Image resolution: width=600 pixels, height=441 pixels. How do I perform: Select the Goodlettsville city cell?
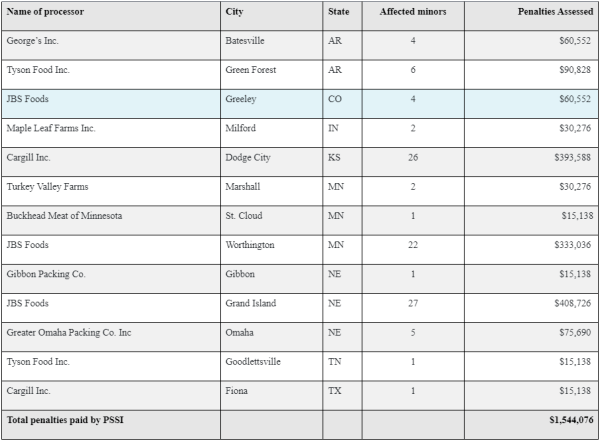click(259, 361)
